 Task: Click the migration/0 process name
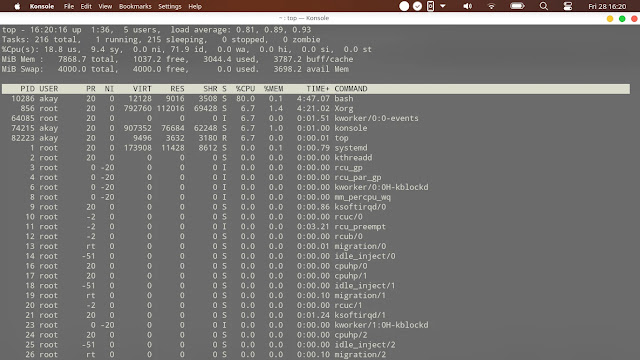coord(360,247)
